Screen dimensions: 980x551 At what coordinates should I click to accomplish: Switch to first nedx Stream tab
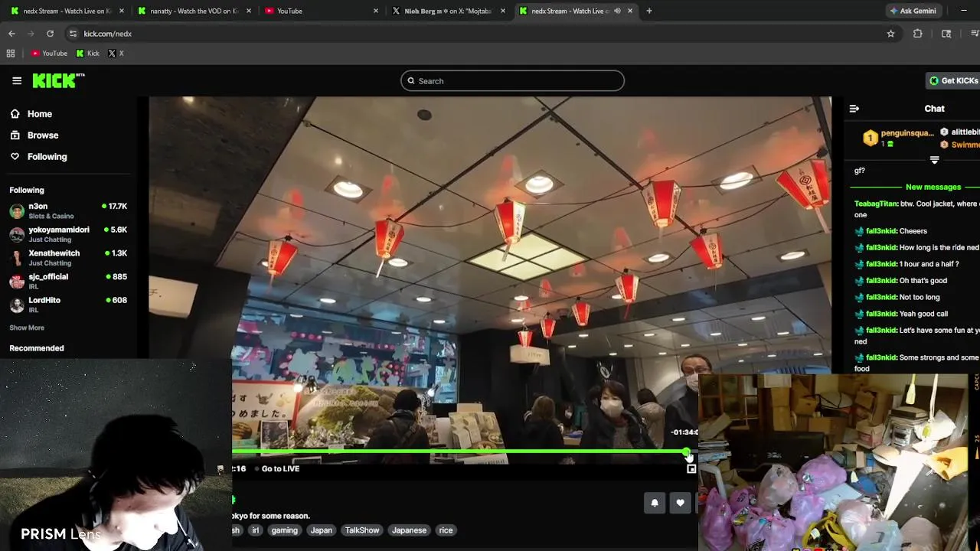coord(66,11)
